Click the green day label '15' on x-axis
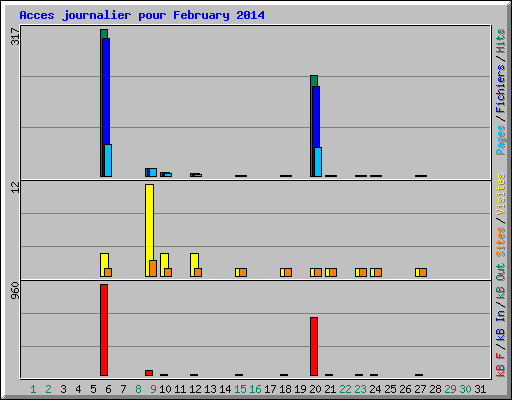This screenshot has width=512, height=400. (x=240, y=389)
